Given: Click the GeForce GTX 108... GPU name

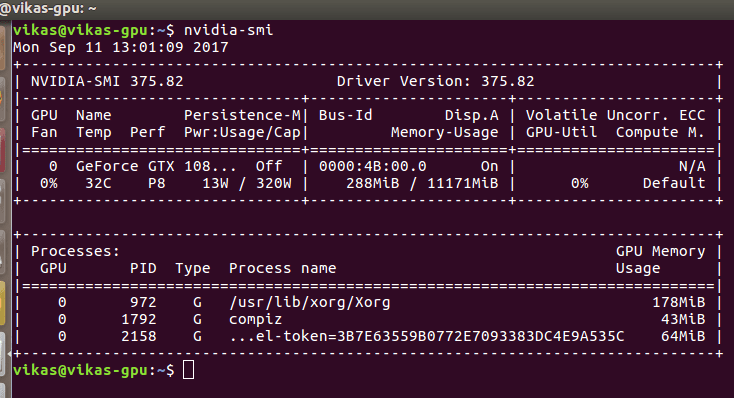Looking at the screenshot, I should click(156, 166).
